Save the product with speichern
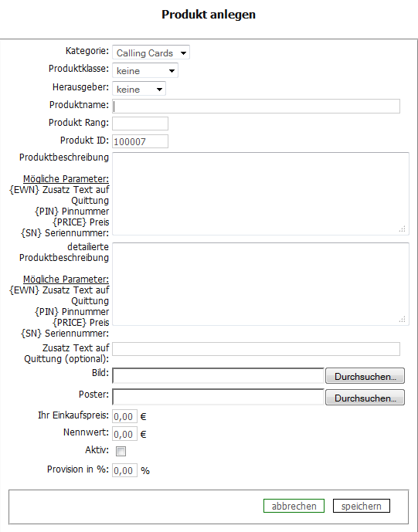Screen dimensions: 418x532 tap(362, 506)
